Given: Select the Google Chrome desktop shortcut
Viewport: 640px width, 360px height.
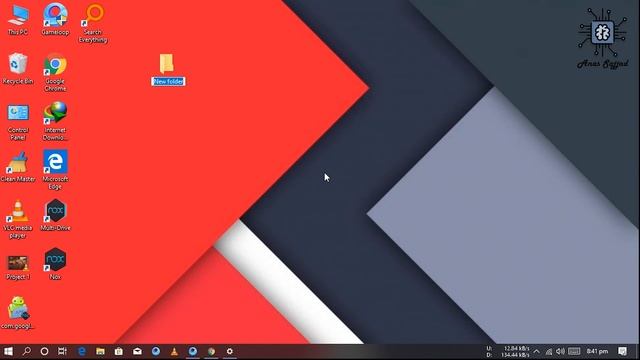Looking at the screenshot, I should [55, 72].
